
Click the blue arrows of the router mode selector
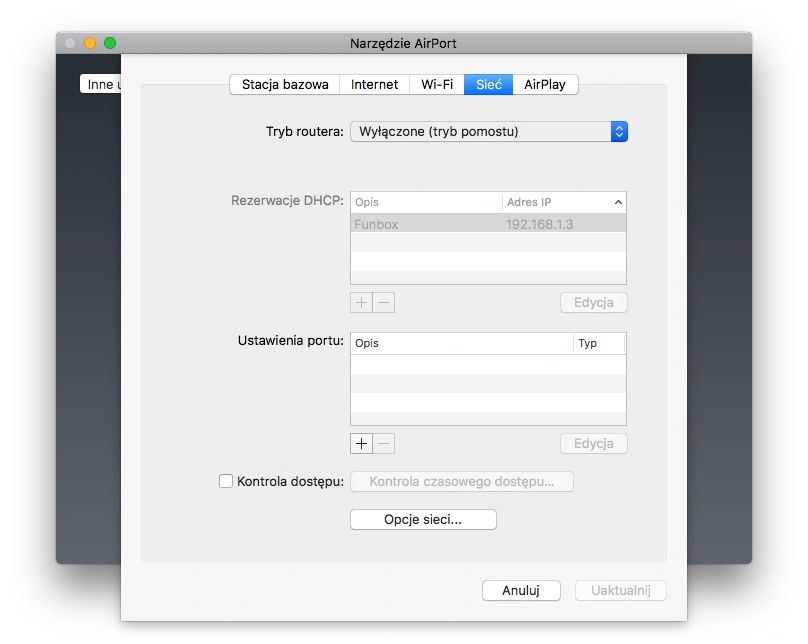click(619, 131)
